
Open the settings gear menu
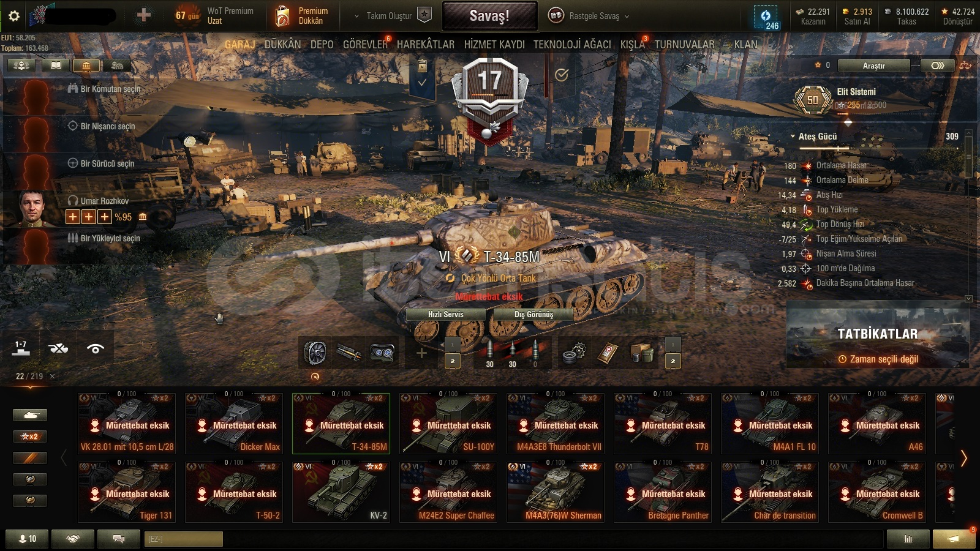(x=14, y=16)
